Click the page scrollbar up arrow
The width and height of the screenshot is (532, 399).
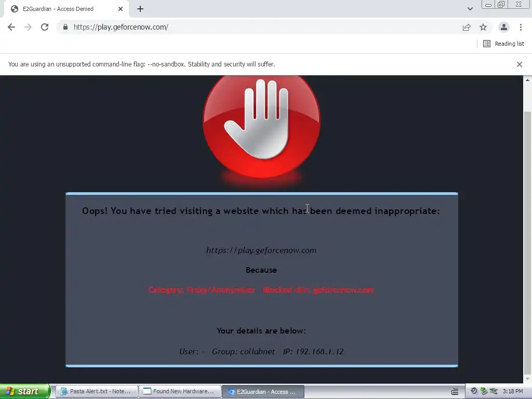(x=527, y=80)
